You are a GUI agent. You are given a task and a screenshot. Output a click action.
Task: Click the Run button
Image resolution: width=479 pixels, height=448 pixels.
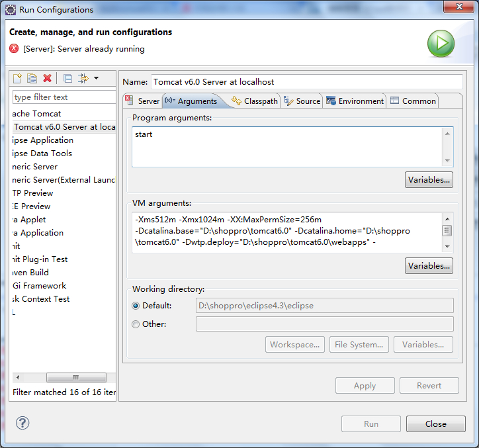pyautogui.click(x=371, y=424)
